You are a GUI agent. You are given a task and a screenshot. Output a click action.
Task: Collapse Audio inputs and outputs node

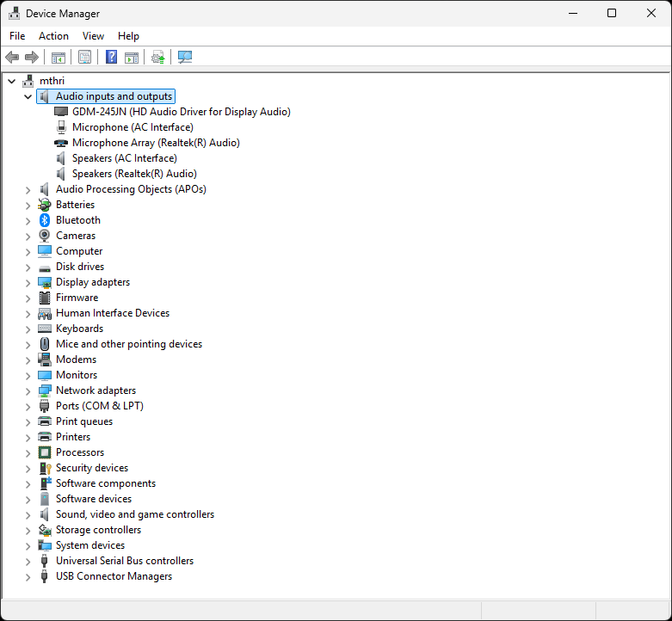tap(28, 97)
